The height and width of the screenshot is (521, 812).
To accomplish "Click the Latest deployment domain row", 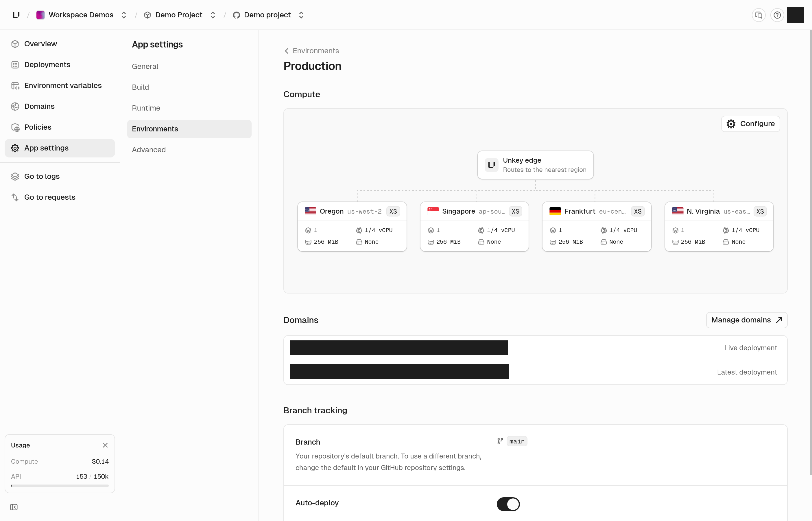I will pos(535,372).
